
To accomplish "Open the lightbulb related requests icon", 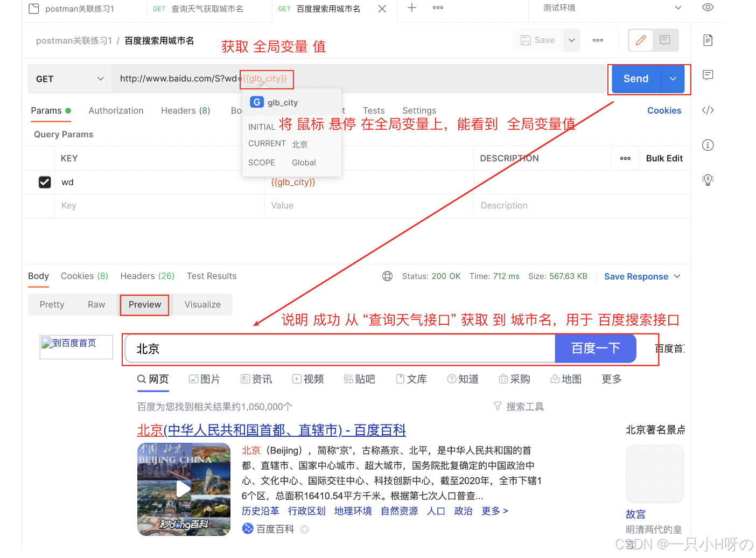I will pos(708,180).
